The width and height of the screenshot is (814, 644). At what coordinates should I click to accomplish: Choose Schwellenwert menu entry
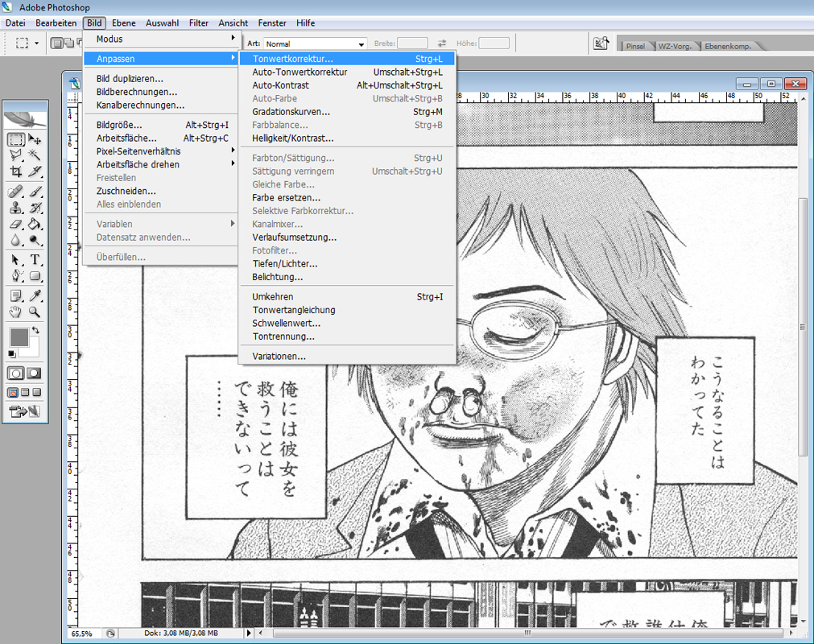click(x=347, y=323)
